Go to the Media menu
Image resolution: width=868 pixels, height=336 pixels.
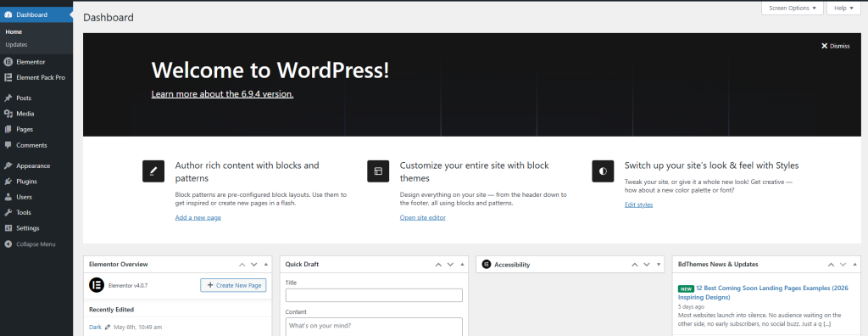25,114
